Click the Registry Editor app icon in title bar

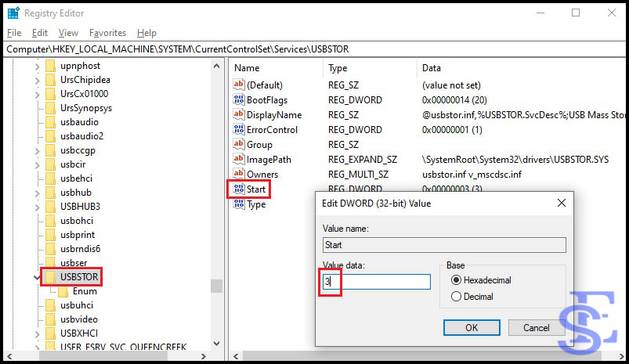click(x=13, y=13)
